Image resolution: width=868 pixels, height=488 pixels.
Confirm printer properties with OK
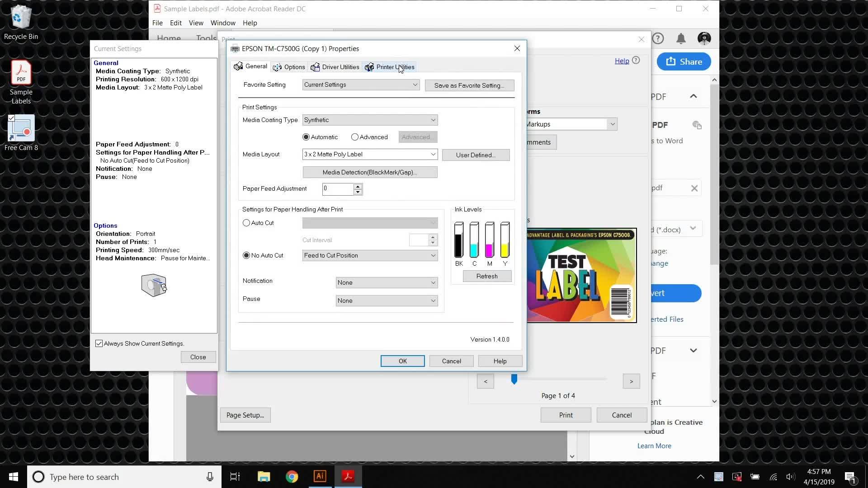click(x=402, y=361)
